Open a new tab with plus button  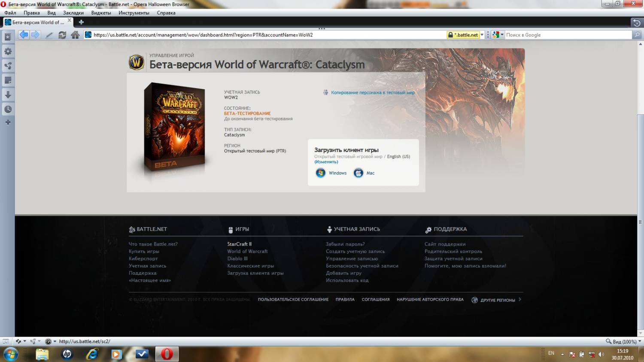coord(81,22)
